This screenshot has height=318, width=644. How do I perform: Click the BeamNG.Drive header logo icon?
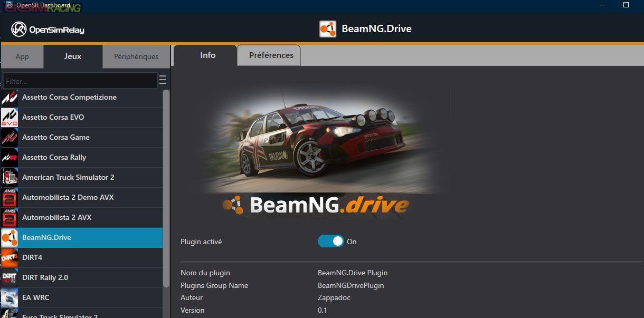(328, 29)
